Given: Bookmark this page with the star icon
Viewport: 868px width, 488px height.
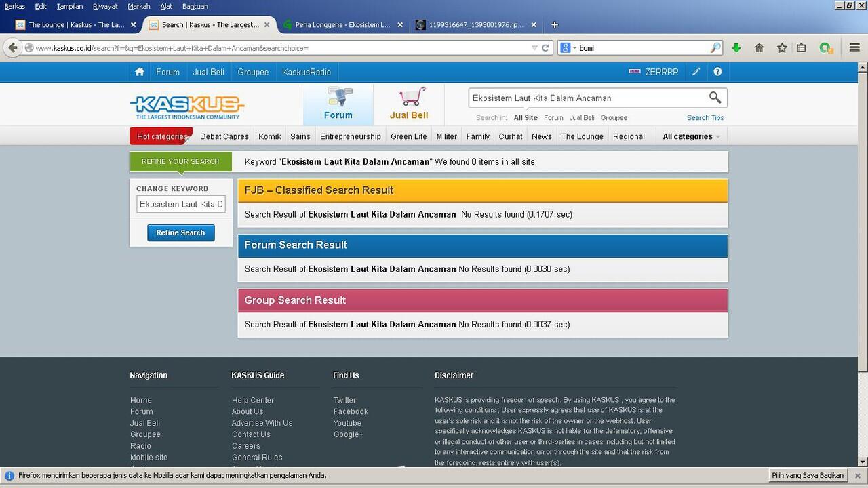Looking at the screenshot, I should tap(782, 48).
